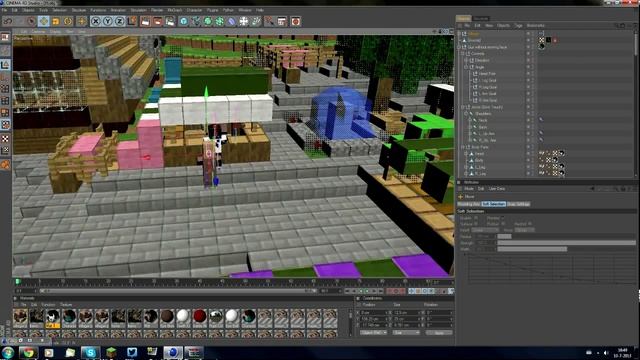Add a Cube primitive object
The image size is (640, 360).
click(184, 21)
